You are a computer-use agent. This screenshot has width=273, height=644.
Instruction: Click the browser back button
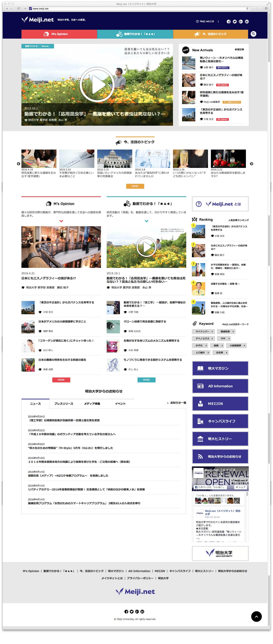click(x=7, y=9)
